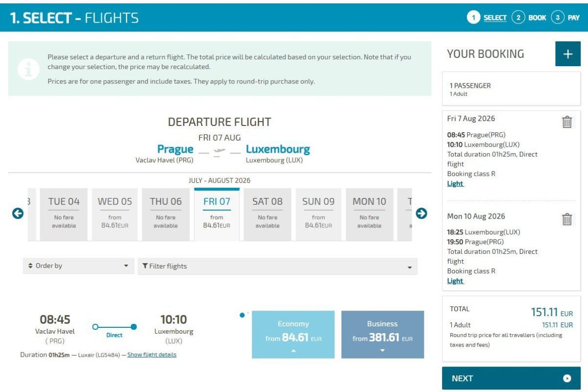Viewport: 588px width, 392px height.
Task: Choose the FRI 07 date tab
Action: tap(217, 214)
